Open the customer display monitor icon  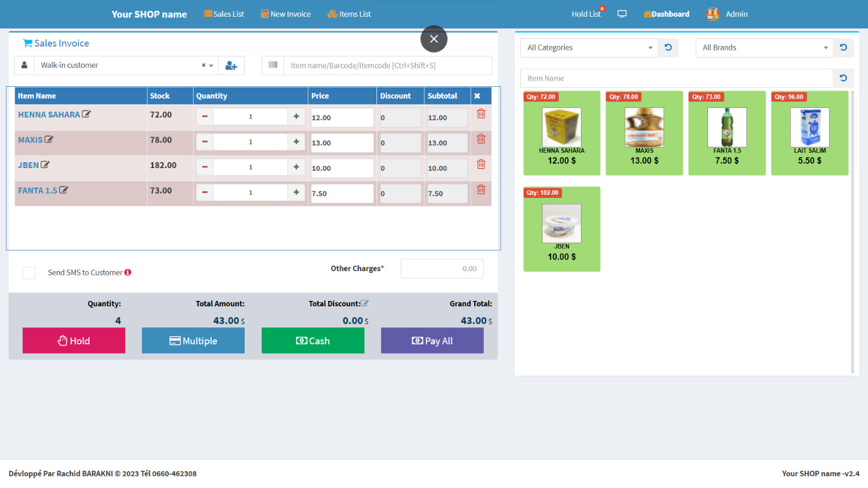pyautogui.click(x=622, y=14)
